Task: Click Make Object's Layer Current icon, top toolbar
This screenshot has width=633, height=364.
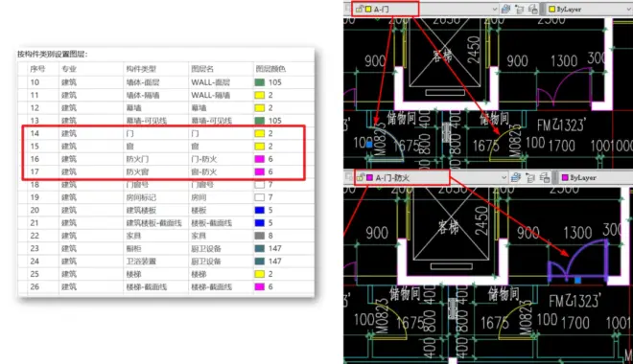Action: 520,9
